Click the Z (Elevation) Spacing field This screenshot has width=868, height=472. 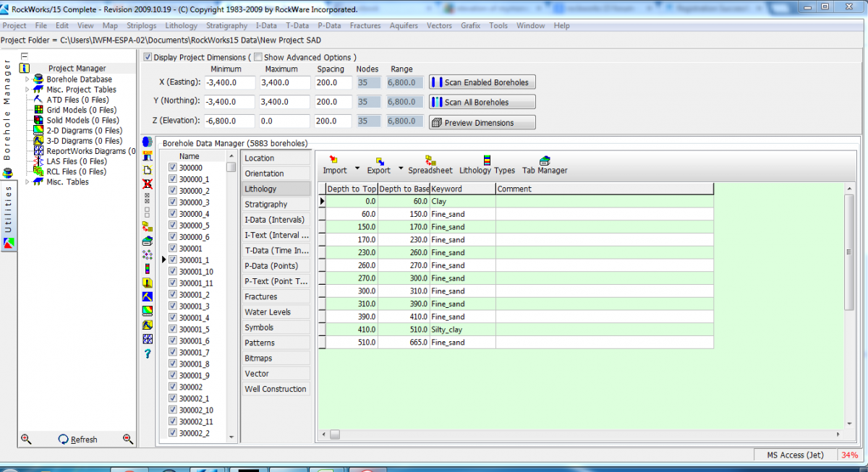(333, 121)
